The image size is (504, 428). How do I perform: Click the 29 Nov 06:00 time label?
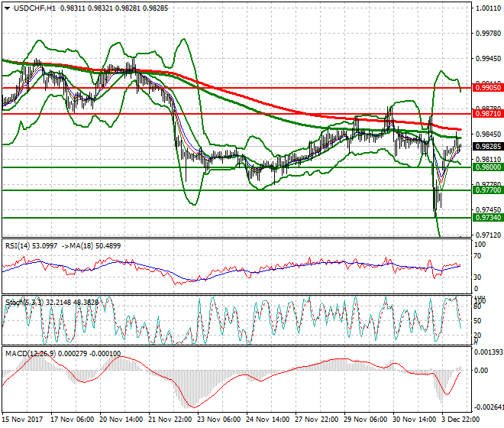pos(366,420)
